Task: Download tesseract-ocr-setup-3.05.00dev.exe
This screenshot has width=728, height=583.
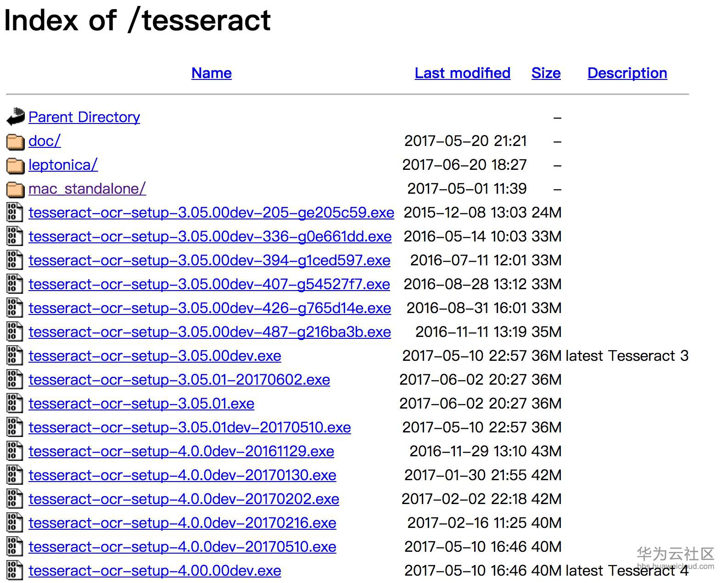Action: coord(155,356)
